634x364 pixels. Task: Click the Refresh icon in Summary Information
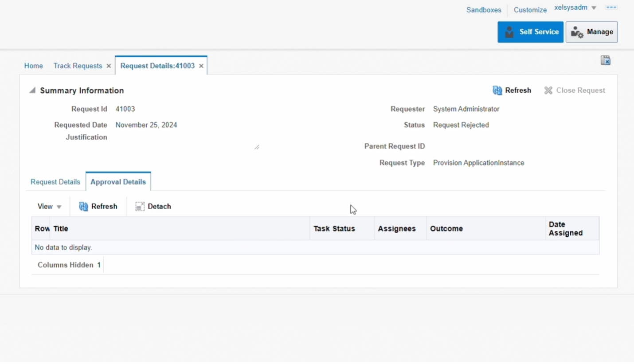[497, 90]
